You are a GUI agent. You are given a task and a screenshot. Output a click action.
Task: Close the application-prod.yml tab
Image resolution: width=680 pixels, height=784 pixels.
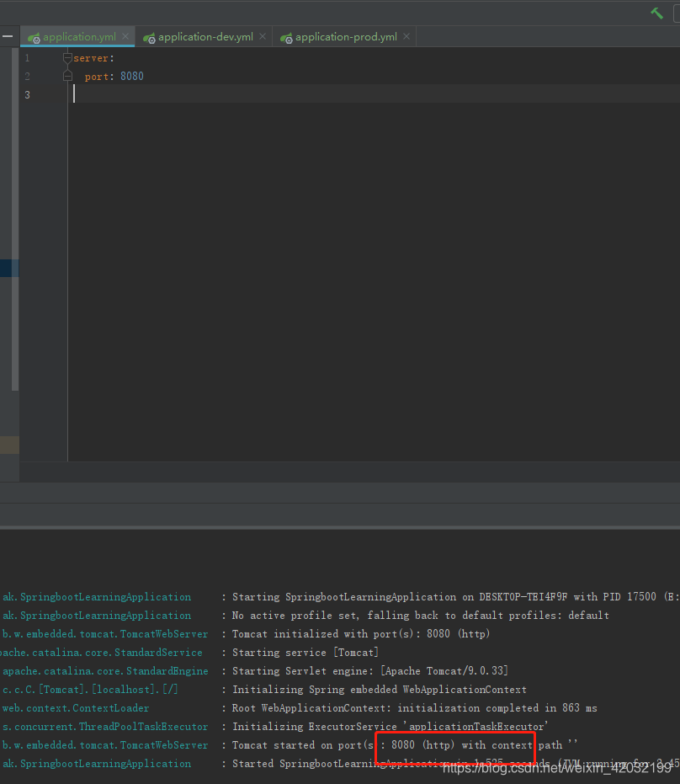406,36
